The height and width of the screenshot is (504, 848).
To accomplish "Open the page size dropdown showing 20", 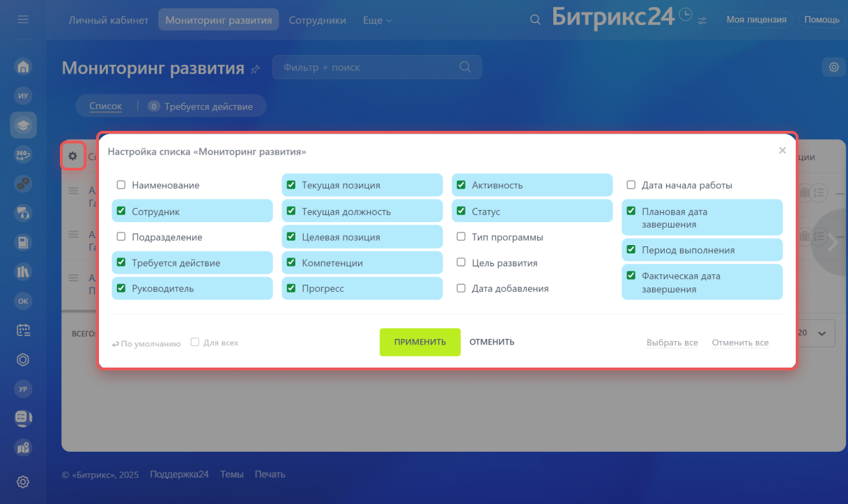I will pos(812,333).
